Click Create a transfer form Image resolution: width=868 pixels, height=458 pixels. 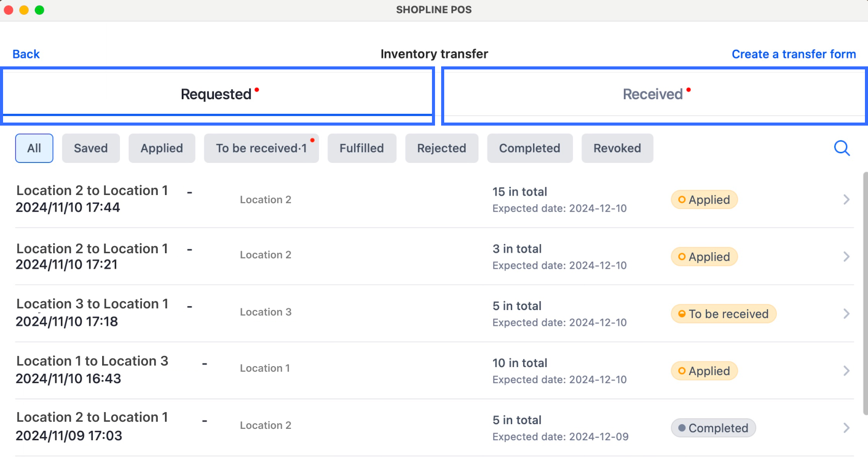point(793,54)
